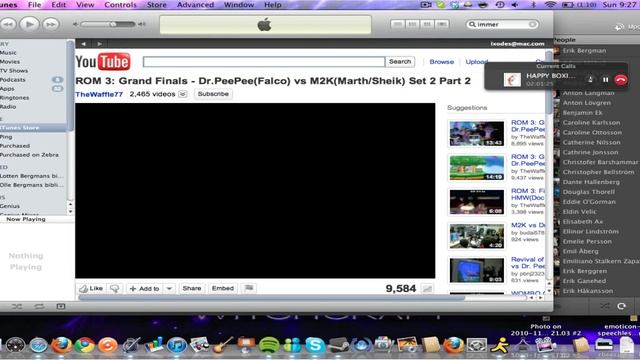640x360 pixels.
Task: Select Music in the iTunes sidebar
Action: tap(8, 53)
